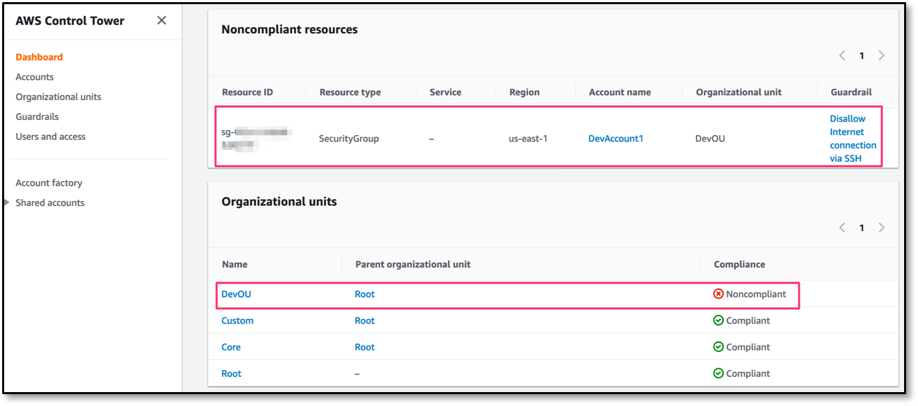The image size is (918, 406).
Task: Click Parent organizational unit column header
Action: pos(413,264)
